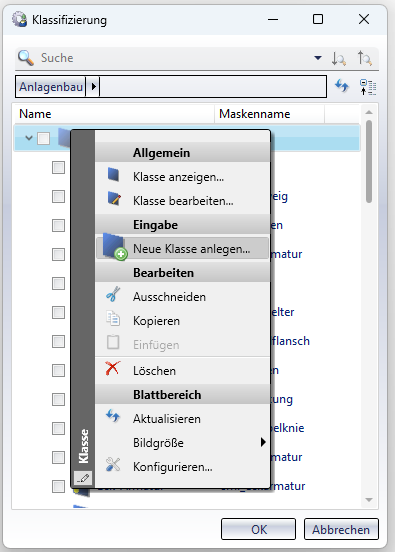
Task: Confirm with the OK button
Action: pyautogui.click(x=258, y=529)
